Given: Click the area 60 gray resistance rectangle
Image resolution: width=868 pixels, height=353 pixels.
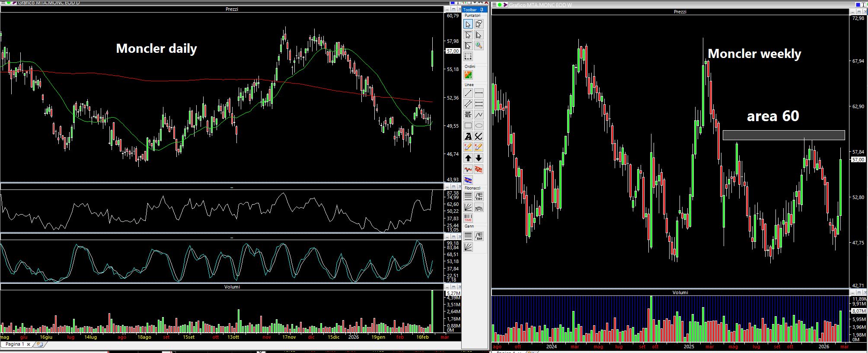Looking at the screenshot, I should 783,135.
